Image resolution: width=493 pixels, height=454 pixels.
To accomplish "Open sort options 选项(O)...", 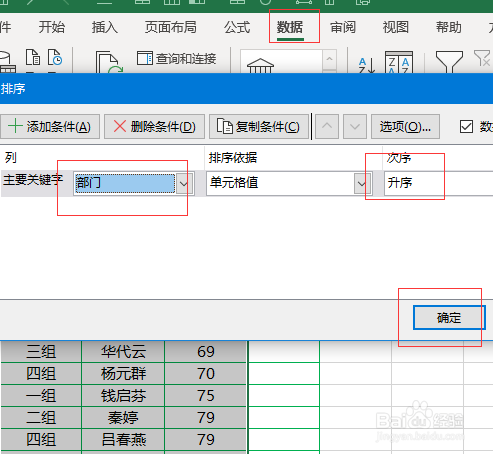I will 405,127.
